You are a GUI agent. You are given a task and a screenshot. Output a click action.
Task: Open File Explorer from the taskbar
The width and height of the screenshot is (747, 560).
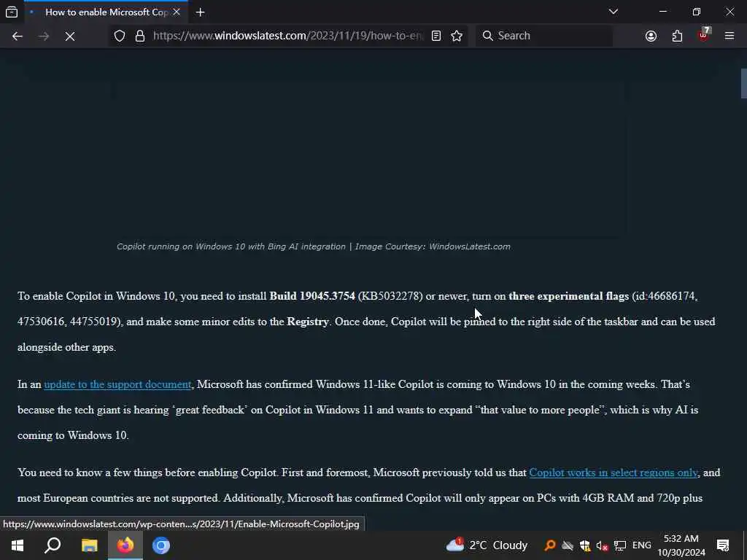click(x=90, y=545)
